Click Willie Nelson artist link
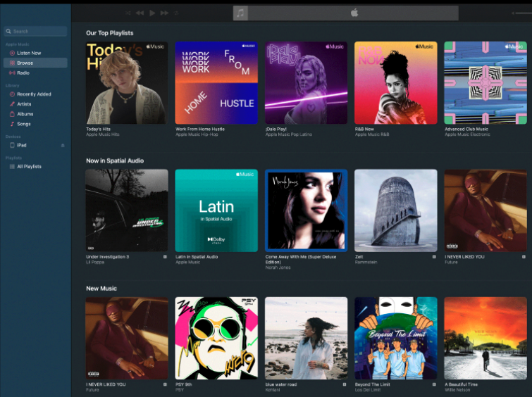The height and width of the screenshot is (397, 532). [x=458, y=390]
